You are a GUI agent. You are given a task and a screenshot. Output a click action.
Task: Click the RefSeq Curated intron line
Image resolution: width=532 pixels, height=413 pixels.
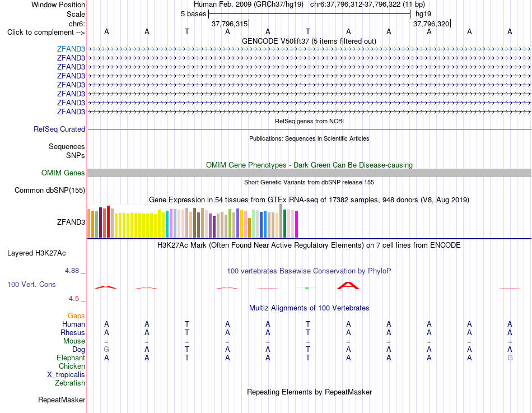(x=309, y=129)
